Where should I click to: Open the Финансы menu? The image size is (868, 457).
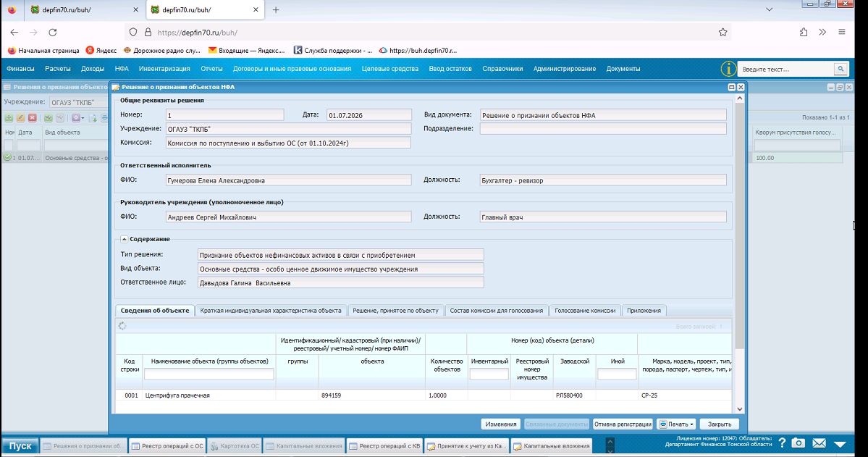[x=20, y=69]
